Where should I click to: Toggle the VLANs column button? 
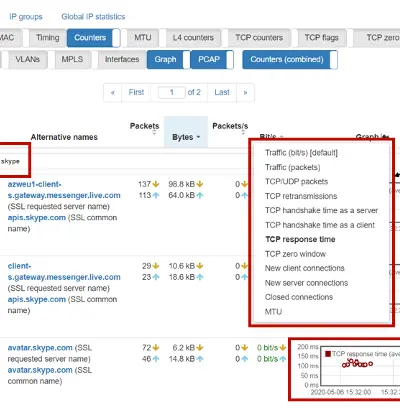pos(27,59)
